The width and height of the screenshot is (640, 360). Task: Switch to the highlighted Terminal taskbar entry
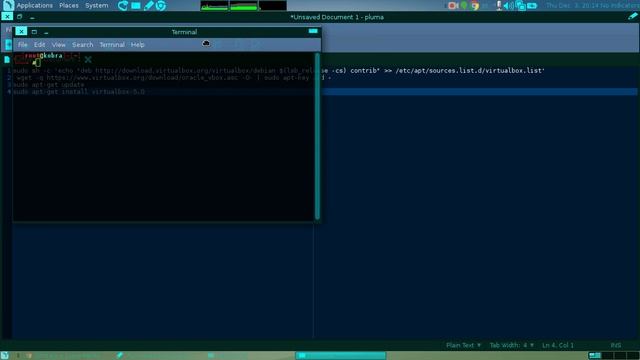(x=340, y=356)
